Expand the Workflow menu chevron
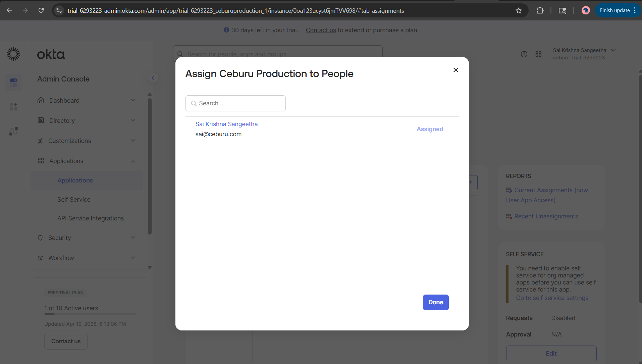The image size is (642, 364). [133, 258]
